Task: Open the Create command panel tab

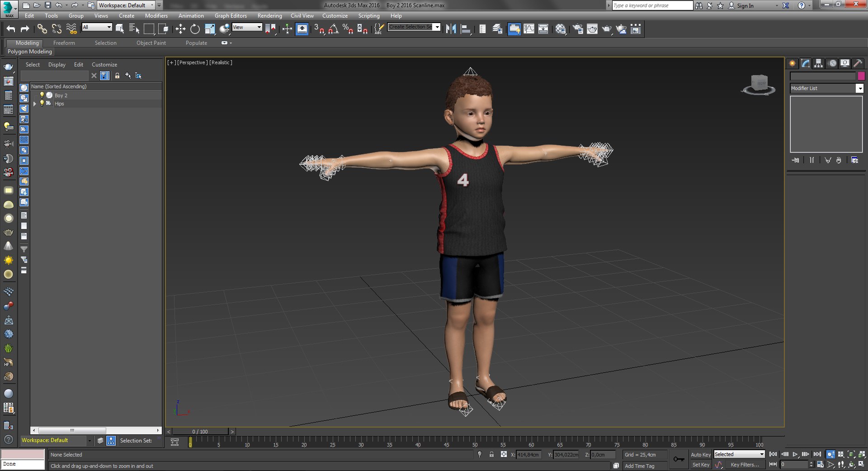Action: click(x=793, y=63)
